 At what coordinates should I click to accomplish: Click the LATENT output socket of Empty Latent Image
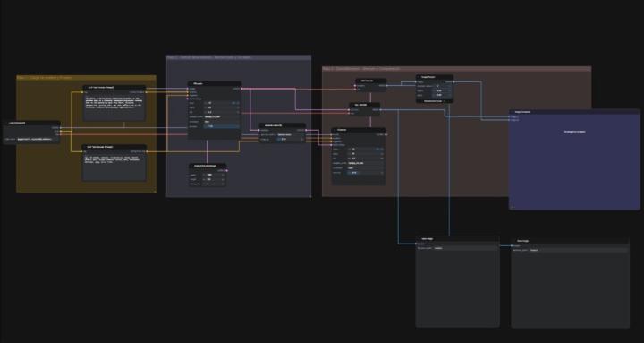tap(225, 170)
